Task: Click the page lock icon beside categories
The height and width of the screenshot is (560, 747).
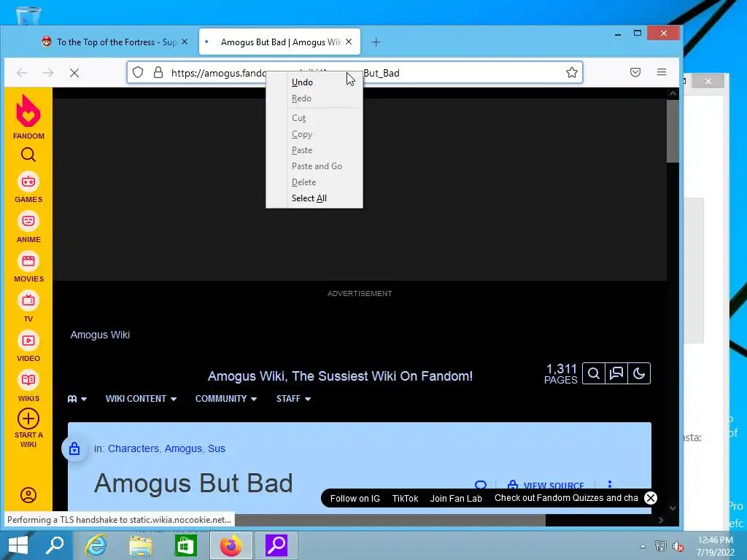Action: 74,448
